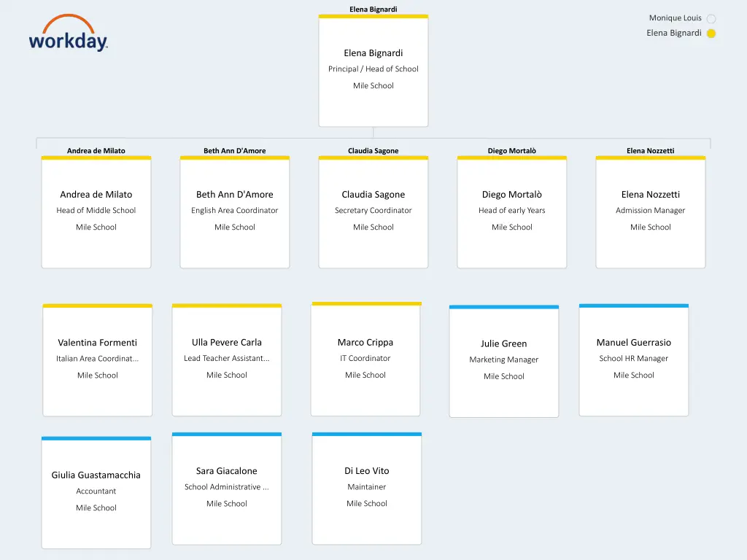Click Andea de Milato Head of Middle School card
747x560 pixels.
click(96, 212)
